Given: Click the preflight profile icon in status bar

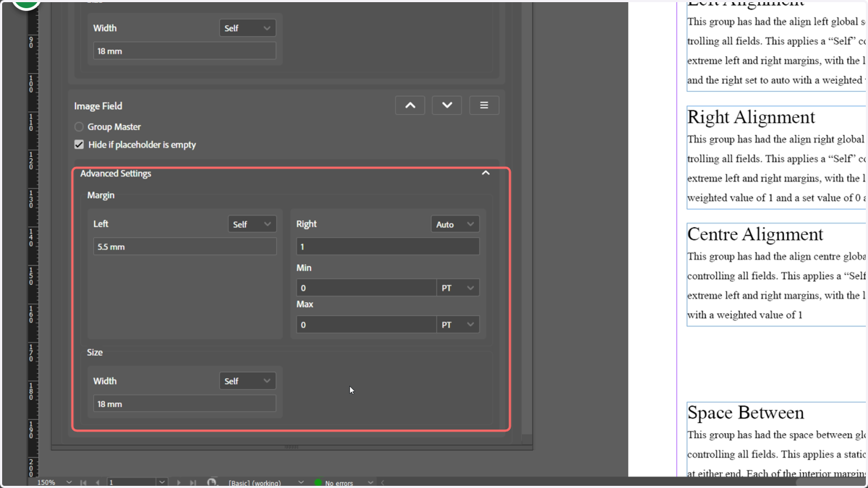Looking at the screenshot, I should click(212, 482).
